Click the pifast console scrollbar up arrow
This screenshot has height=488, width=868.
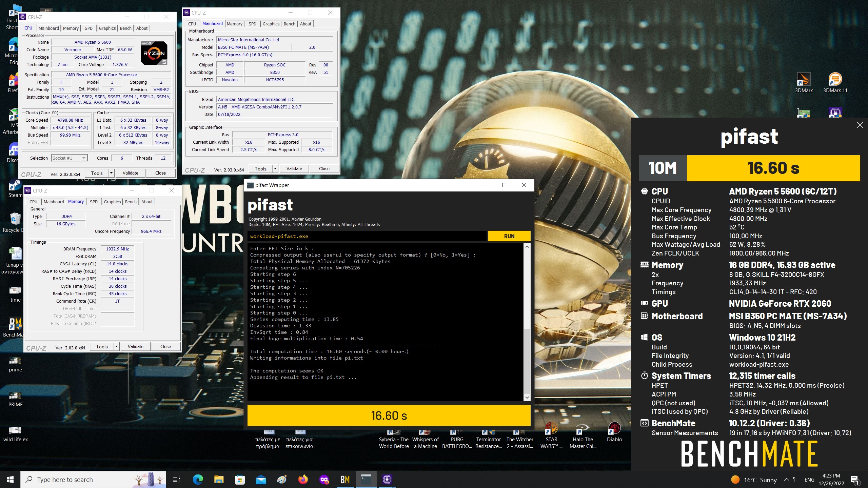coord(527,246)
